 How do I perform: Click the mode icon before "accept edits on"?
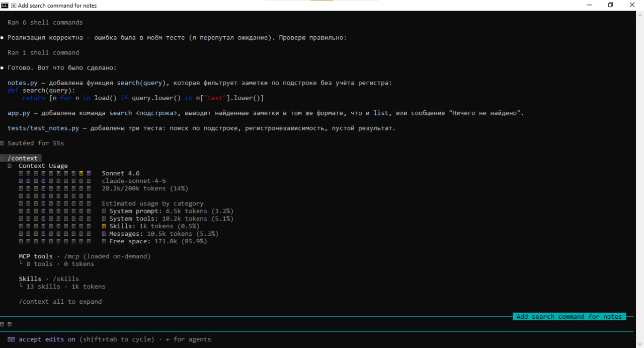[x=11, y=339]
